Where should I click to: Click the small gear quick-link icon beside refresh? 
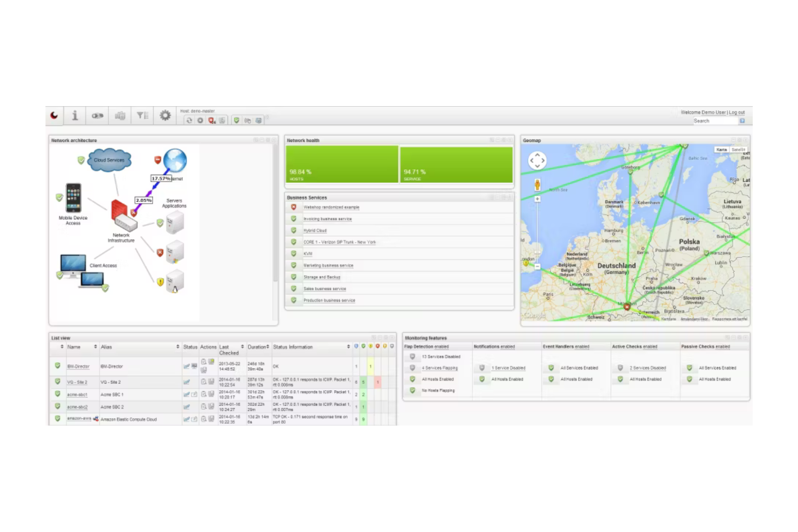[200, 120]
